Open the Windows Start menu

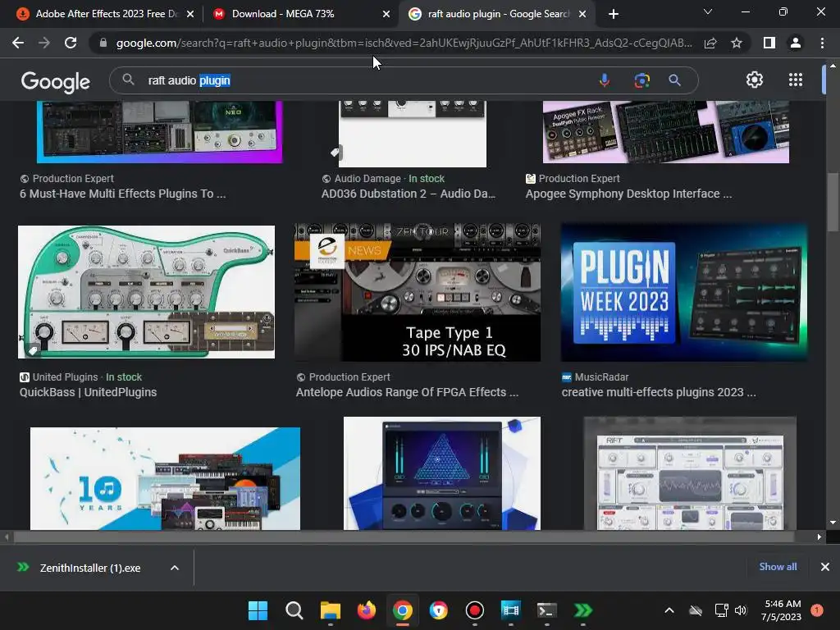pyautogui.click(x=258, y=610)
